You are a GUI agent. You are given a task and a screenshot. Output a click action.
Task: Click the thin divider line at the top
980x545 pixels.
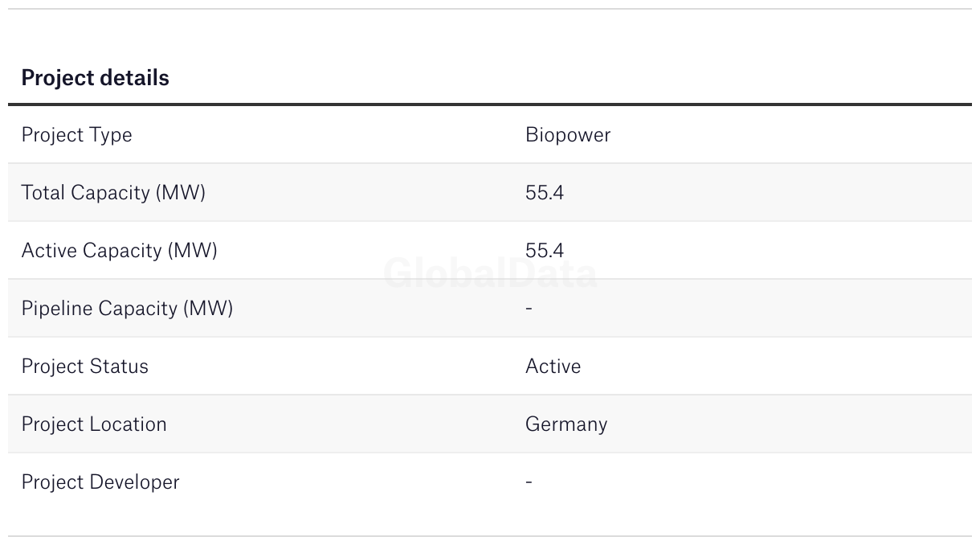(490, 9)
